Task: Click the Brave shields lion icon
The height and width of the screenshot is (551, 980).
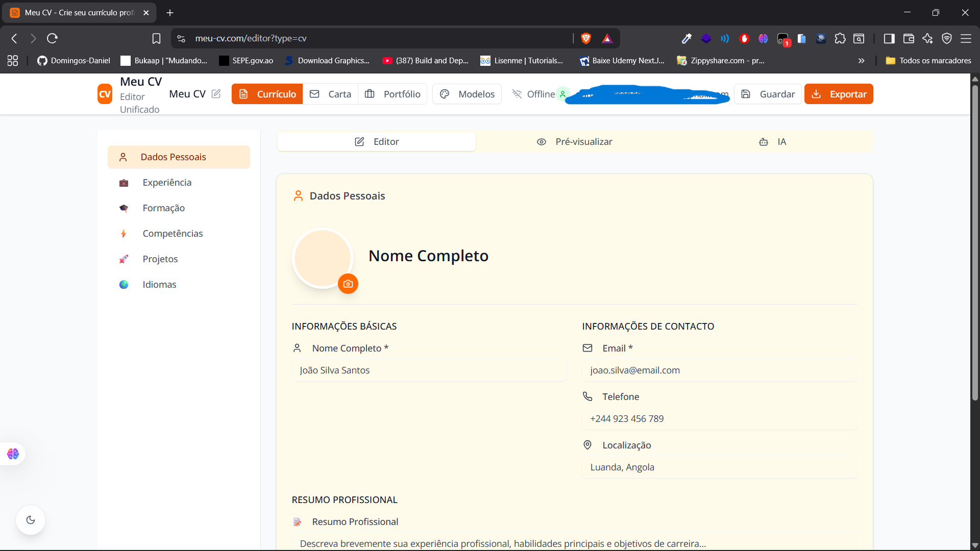Action: [586, 38]
